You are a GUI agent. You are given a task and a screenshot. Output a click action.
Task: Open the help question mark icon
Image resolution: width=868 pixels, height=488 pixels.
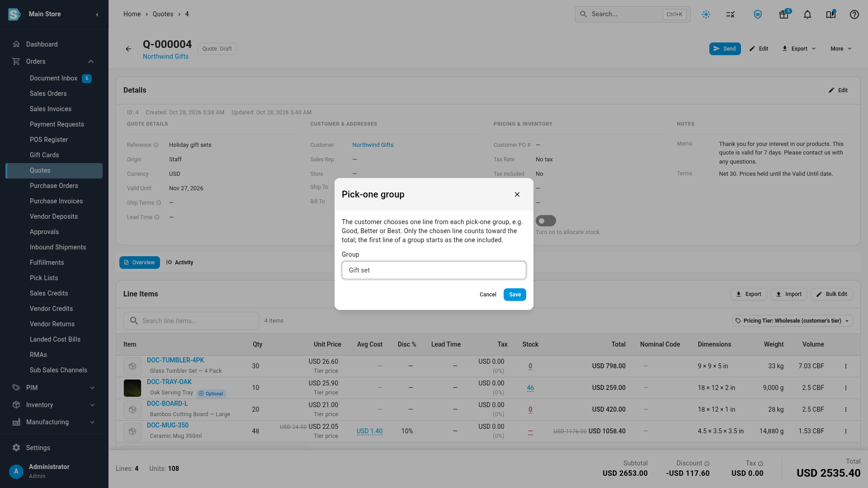pyautogui.click(x=854, y=14)
